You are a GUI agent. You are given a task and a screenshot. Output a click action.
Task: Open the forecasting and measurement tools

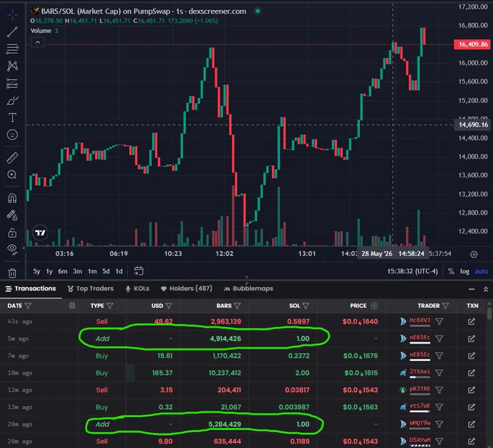pyautogui.click(x=12, y=83)
